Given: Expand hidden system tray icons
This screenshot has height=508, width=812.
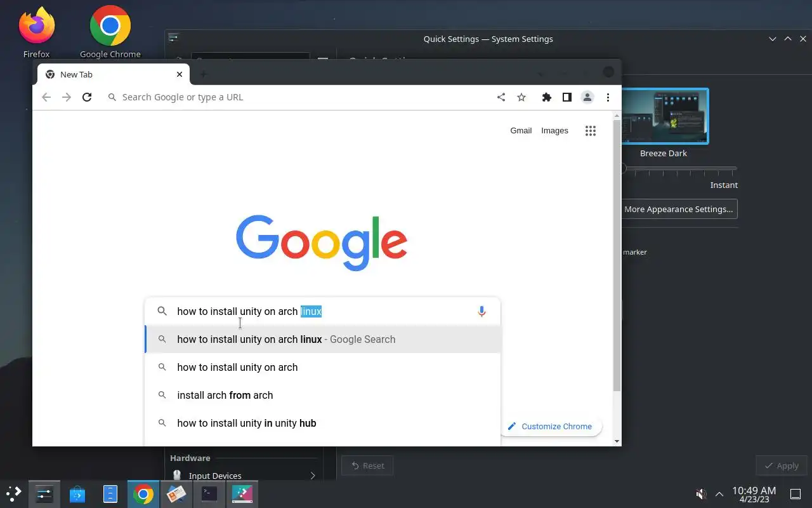Looking at the screenshot, I should [719, 494].
